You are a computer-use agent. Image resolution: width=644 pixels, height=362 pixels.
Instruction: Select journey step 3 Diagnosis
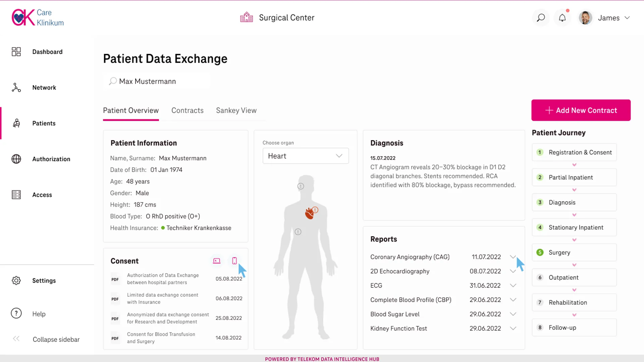[x=574, y=202]
